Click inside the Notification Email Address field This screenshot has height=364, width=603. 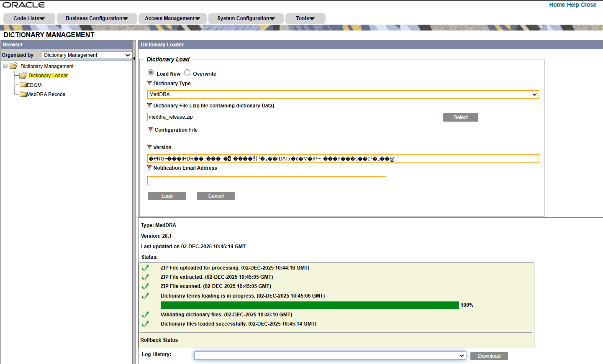coord(267,181)
